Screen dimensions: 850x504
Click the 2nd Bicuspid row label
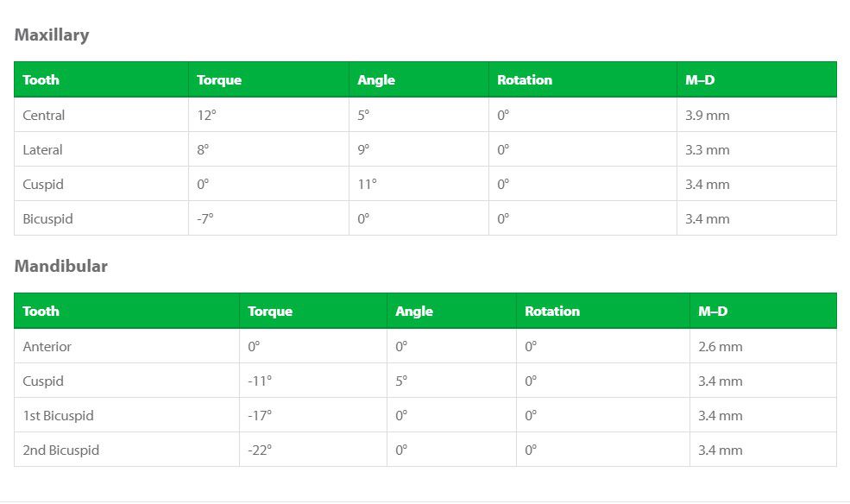(60, 450)
